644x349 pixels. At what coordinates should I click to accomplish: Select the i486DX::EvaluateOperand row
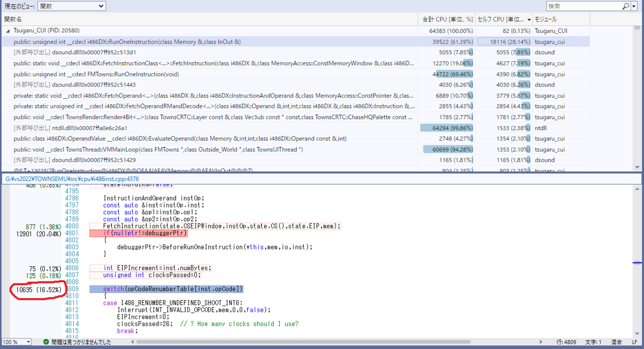[x=296, y=139]
